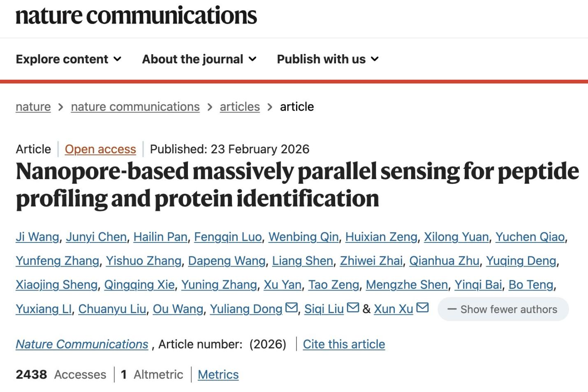View the article Metrics link
This screenshot has height=392, width=588.
click(218, 375)
